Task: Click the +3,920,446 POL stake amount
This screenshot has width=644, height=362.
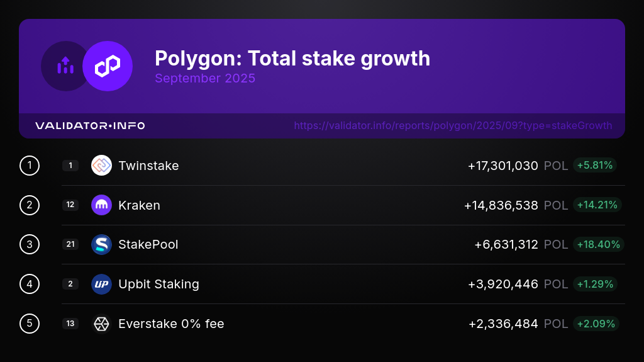Action: coord(503,284)
